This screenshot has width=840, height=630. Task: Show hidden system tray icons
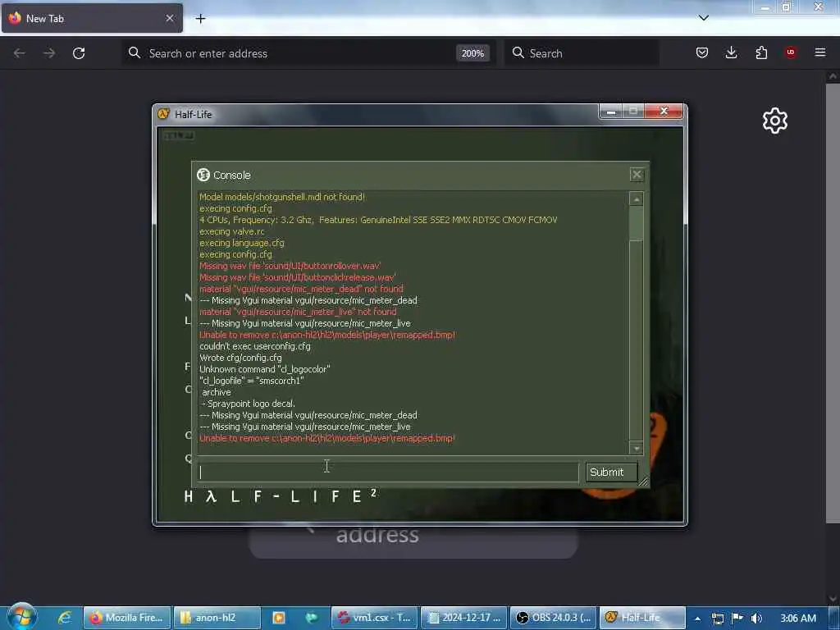click(697, 619)
